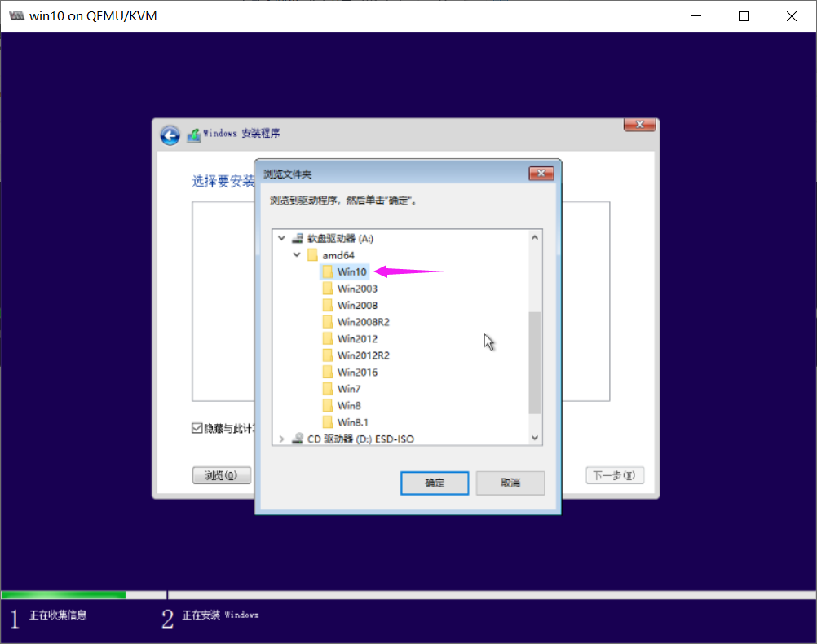Click the Win2012 folder icon
This screenshot has width=817, height=644.
tap(327, 338)
